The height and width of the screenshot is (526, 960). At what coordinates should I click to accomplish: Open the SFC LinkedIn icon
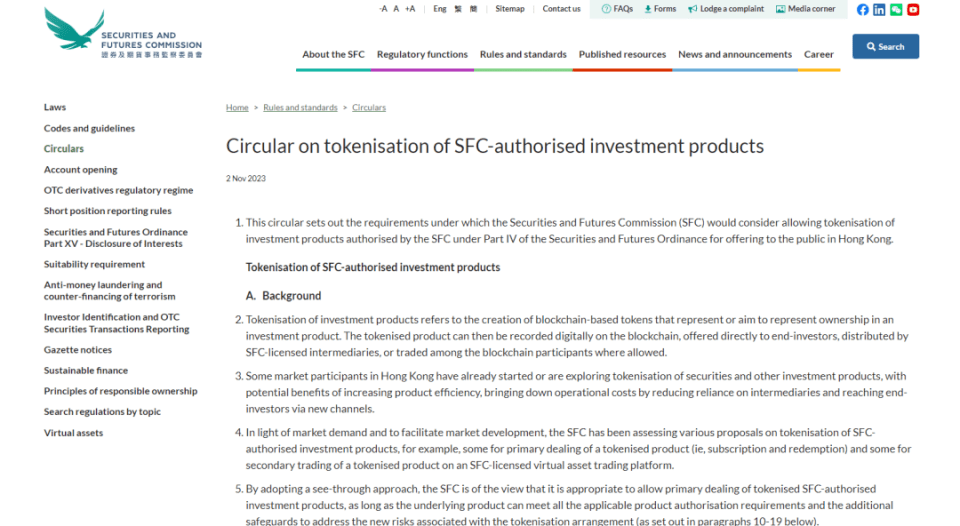coord(879,9)
